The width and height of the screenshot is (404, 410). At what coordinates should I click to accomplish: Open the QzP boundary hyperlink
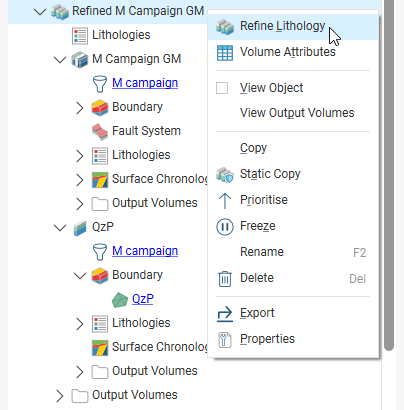pyautogui.click(x=143, y=299)
